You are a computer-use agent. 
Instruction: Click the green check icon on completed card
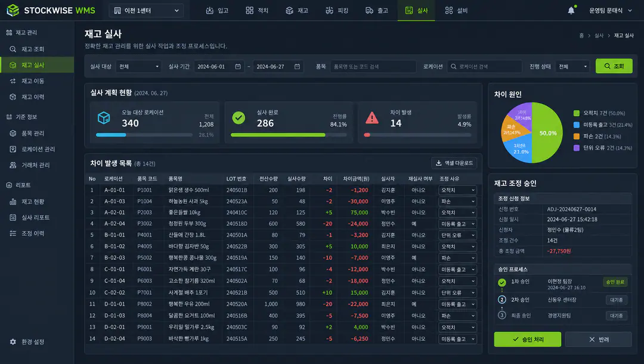pos(239,118)
